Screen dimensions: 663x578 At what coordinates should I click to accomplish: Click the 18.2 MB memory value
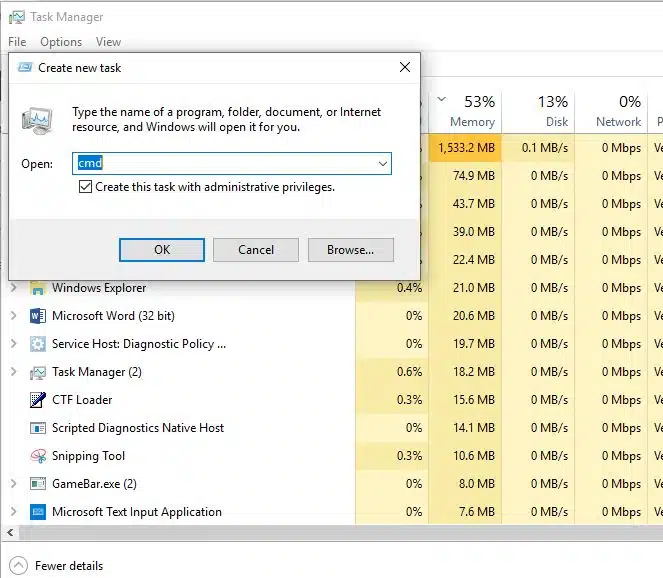pos(474,372)
